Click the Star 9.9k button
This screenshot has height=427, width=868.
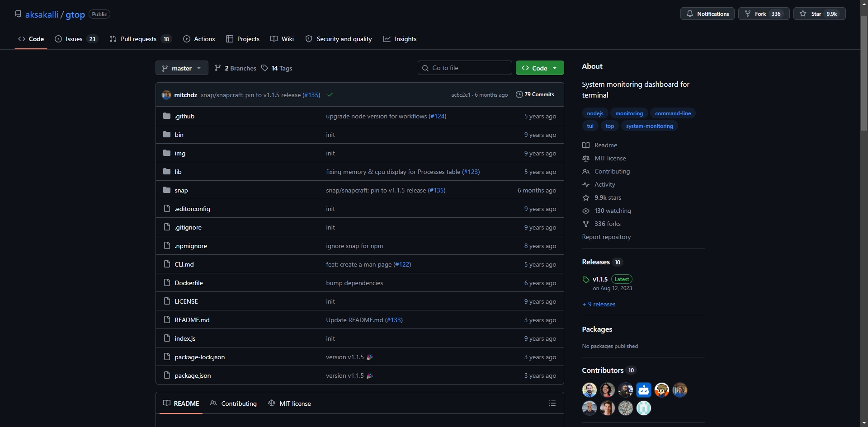[x=820, y=14]
